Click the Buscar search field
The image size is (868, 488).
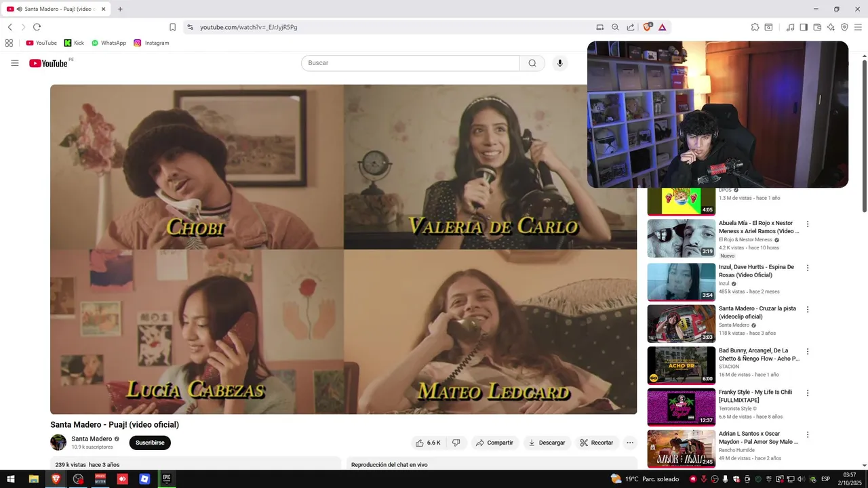410,63
